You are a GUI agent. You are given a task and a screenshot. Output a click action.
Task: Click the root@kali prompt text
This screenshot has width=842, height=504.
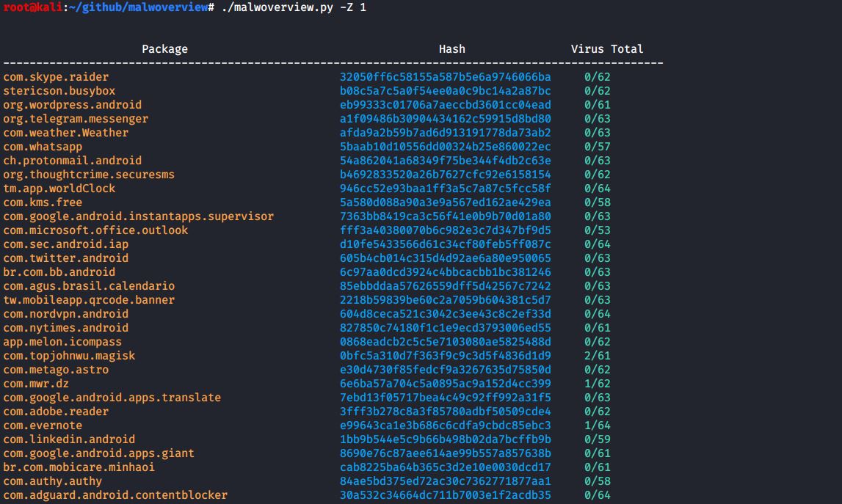[33, 7]
